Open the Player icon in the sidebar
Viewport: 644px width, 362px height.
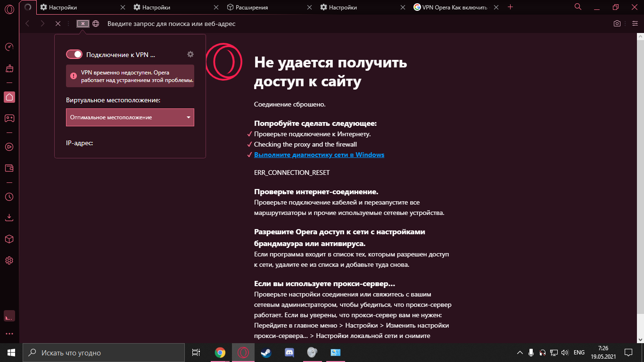coord(9,147)
